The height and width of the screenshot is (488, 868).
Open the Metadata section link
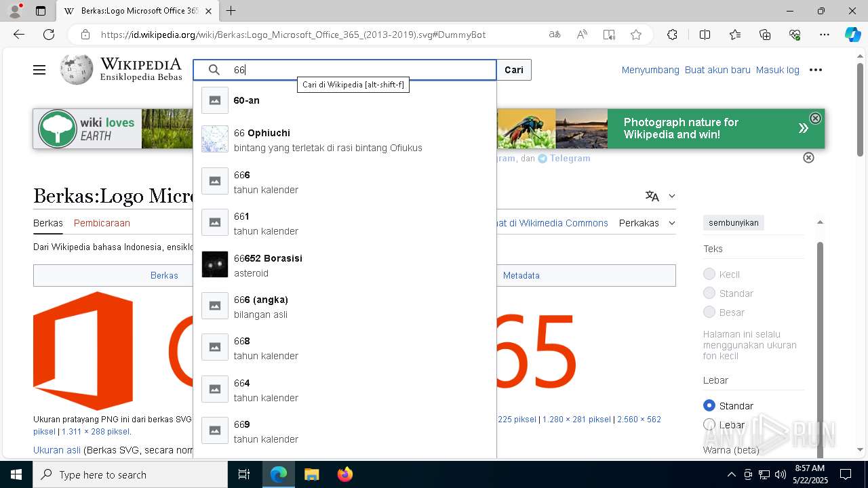click(x=521, y=276)
